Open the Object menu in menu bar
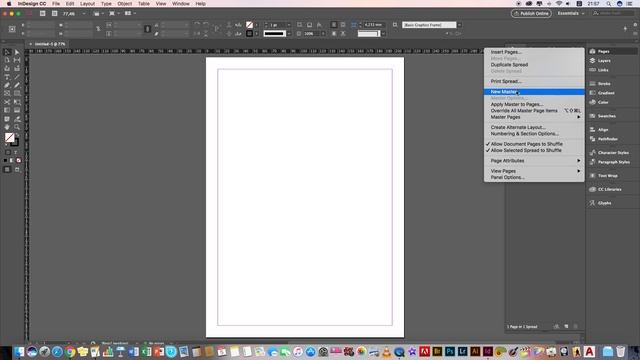Screen dimensions: 640x360 click(x=124, y=4)
